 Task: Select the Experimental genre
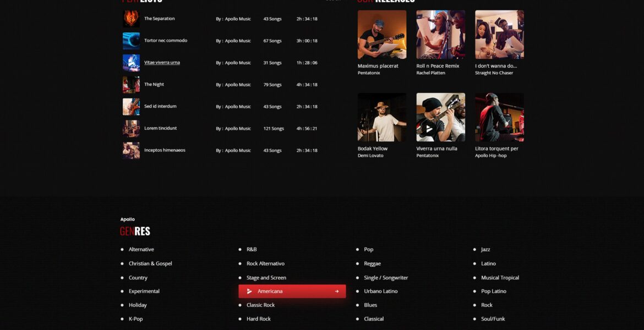tap(144, 291)
